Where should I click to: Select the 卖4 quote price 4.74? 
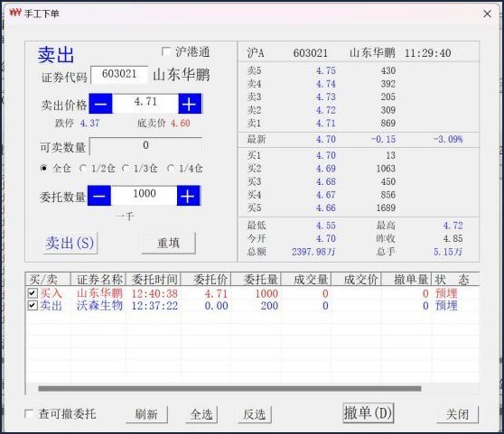point(326,84)
